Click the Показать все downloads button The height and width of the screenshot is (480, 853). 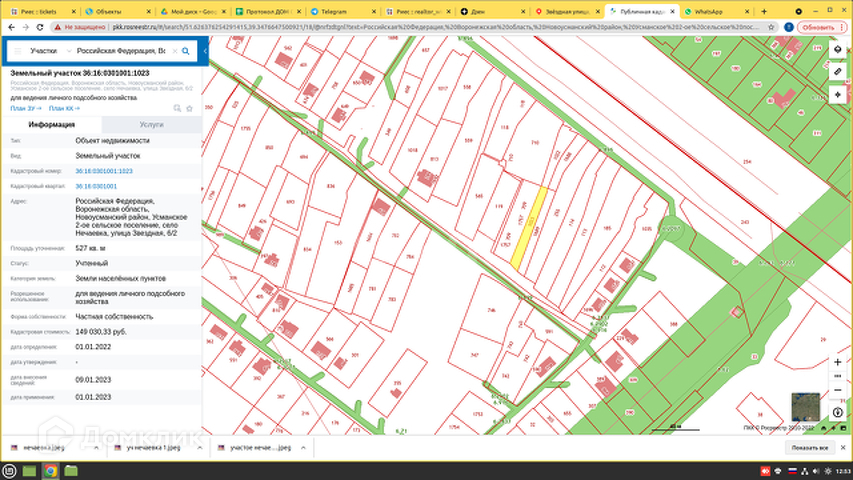click(810, 449)
